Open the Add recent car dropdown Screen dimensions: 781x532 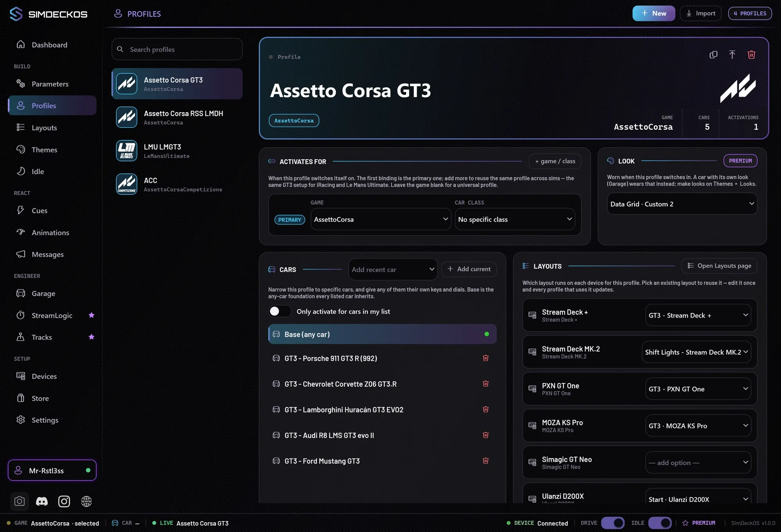[x=392, y=269]
